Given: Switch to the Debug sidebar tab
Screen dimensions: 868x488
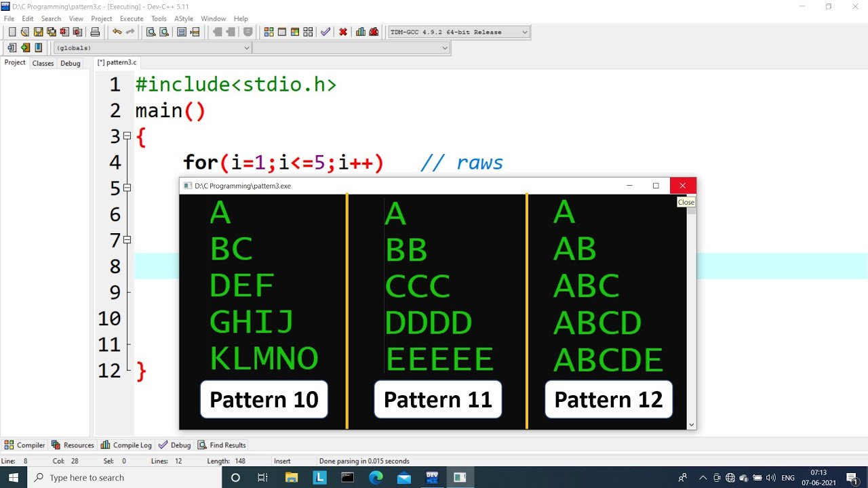Looking at the screenshot, I should 71,63.
